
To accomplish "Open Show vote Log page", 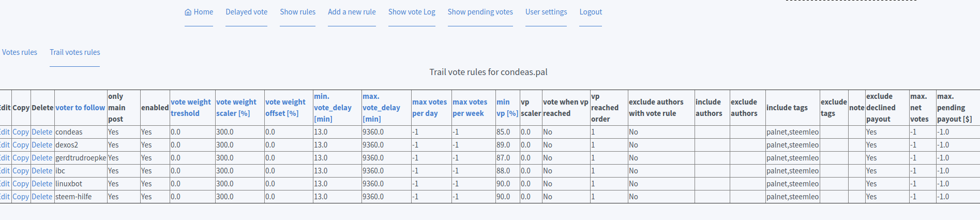I will (x=412, y=12).
